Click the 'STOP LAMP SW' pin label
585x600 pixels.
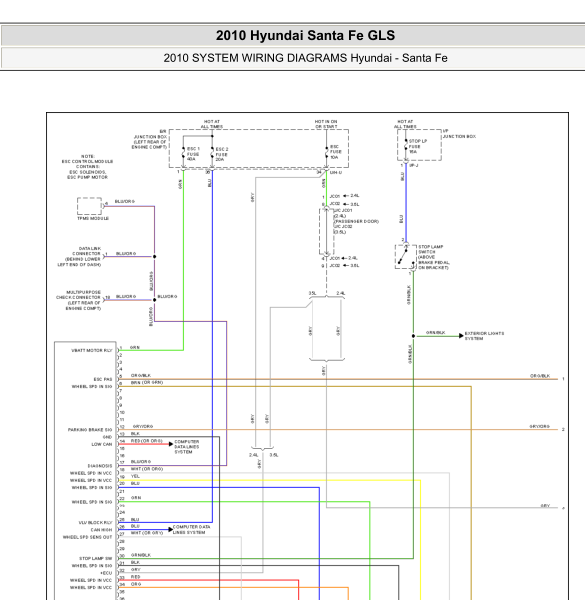click(96, 558)
